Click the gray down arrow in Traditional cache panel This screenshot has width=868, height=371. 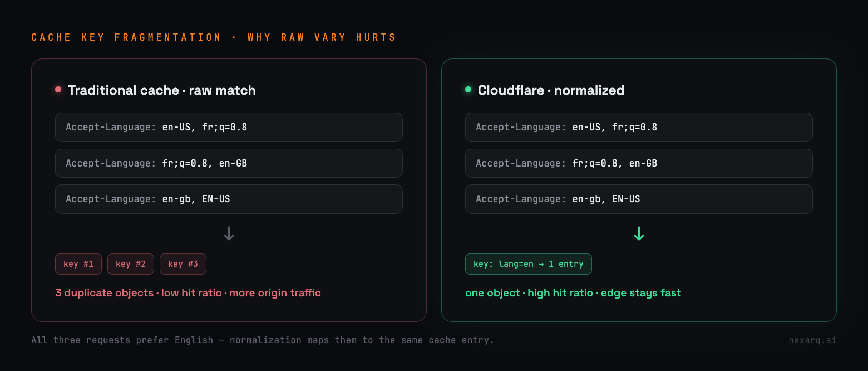tap(229, 233)
